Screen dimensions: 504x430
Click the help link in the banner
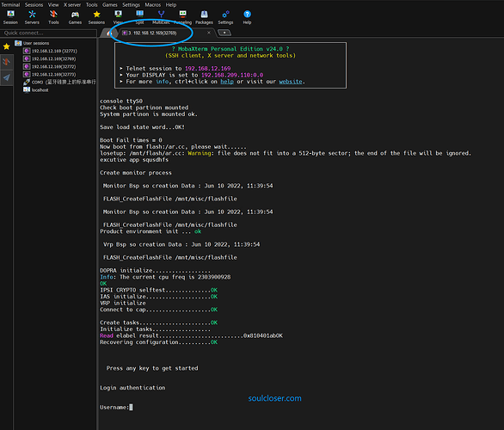227,82
